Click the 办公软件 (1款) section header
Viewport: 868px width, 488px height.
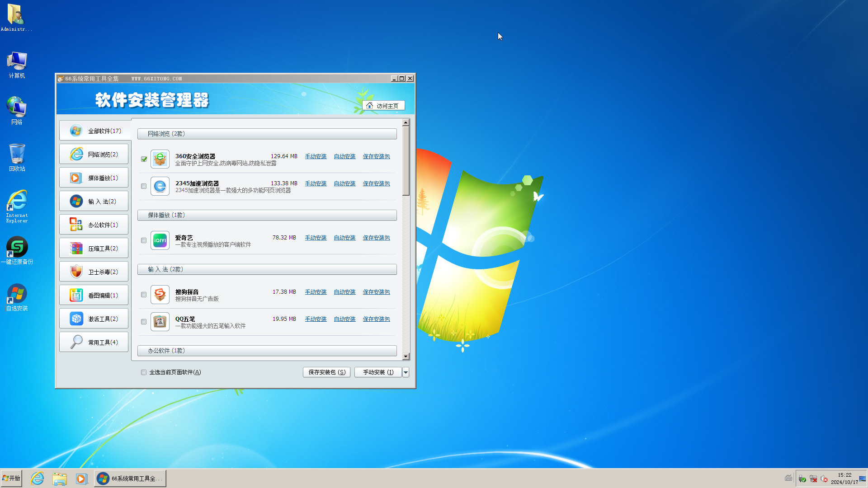[x=267, y=351]
